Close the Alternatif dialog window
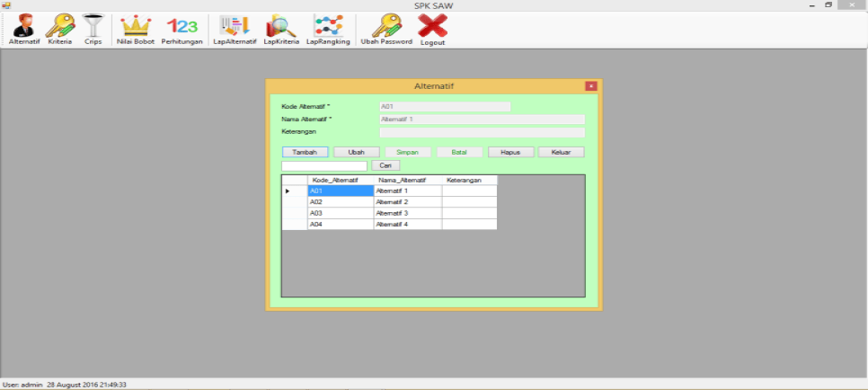 pyautogui.click(x=590, y=86)
